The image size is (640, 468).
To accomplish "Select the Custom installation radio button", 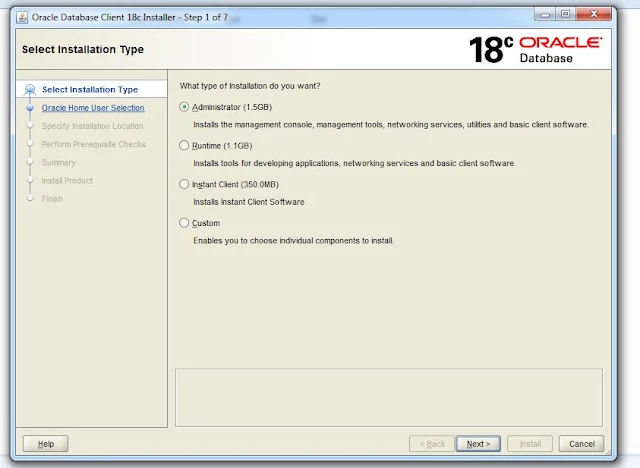I will 184,223.
